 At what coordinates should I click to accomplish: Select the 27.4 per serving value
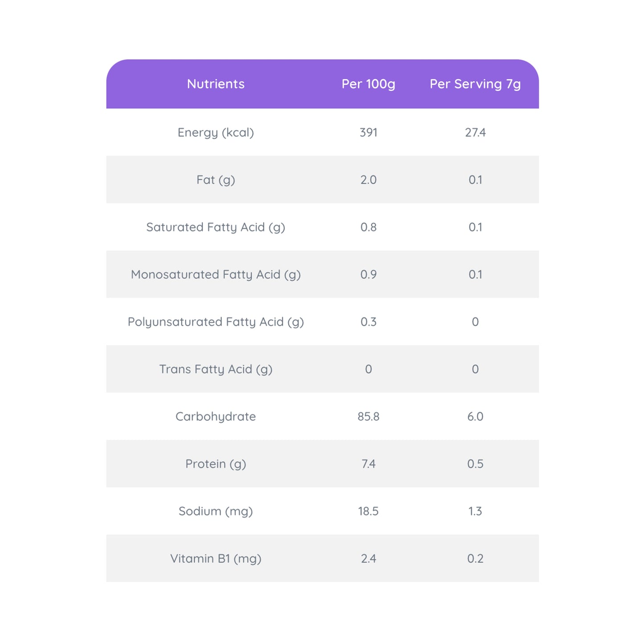coord(475,132)
